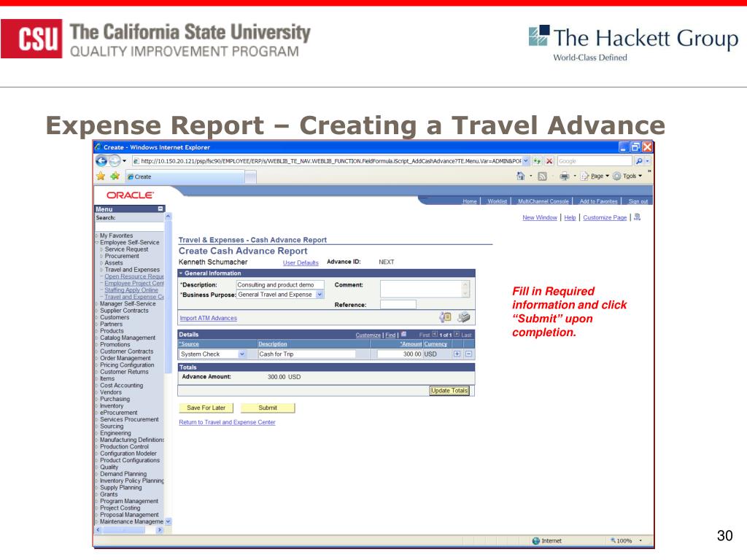Viewport: 747px width, 560px height.
Task: Stop loading with the red X button
Action: pyautogui.click(x=549, y=161)
